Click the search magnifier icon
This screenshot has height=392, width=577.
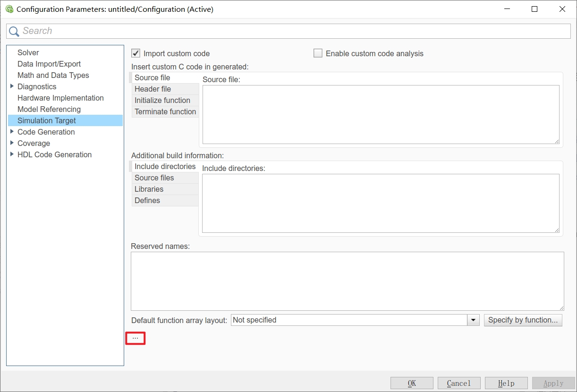[x=14, y=31]
